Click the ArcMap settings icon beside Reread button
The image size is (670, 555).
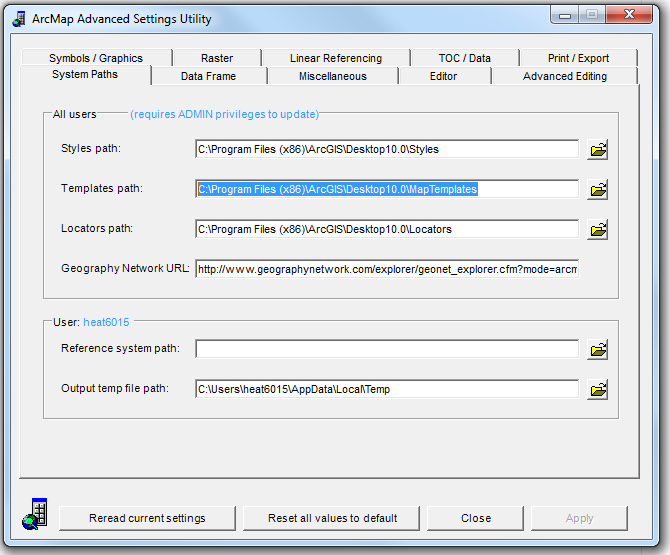[35, 514]
